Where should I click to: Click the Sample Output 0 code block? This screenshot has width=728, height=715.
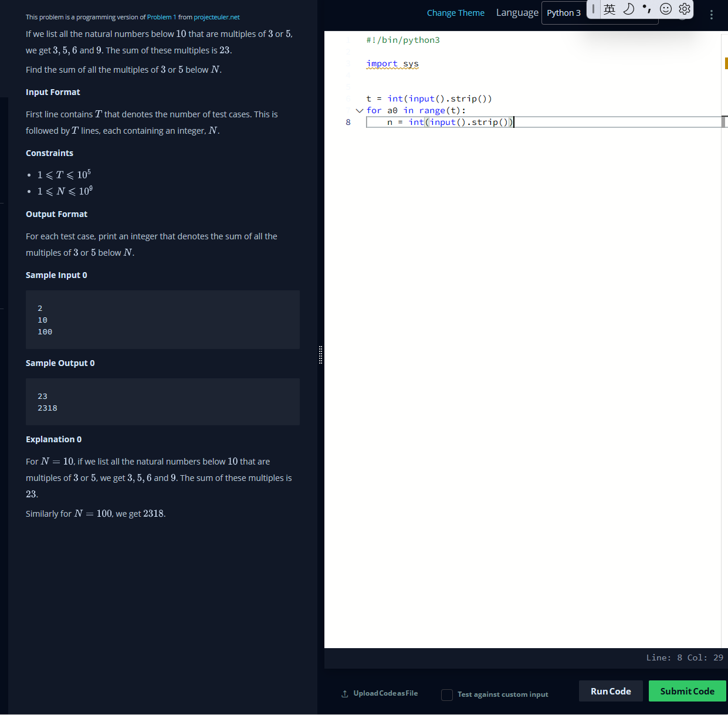(162, 402)
